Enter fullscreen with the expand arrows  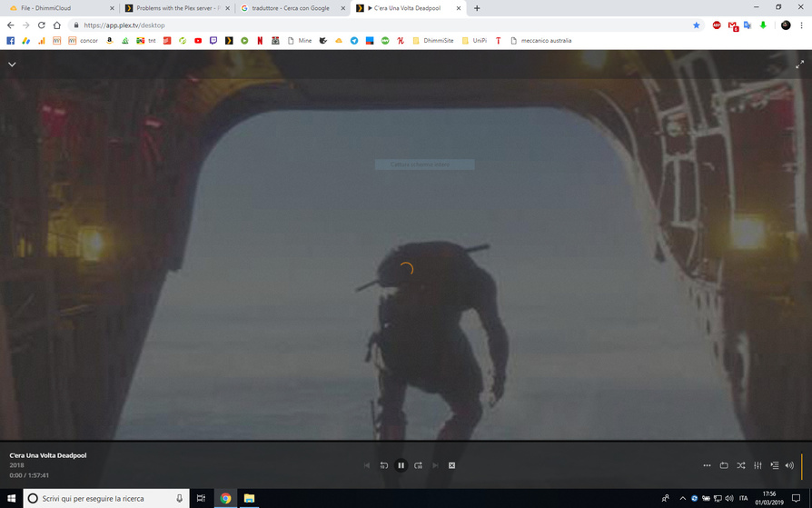coord(799,65)
